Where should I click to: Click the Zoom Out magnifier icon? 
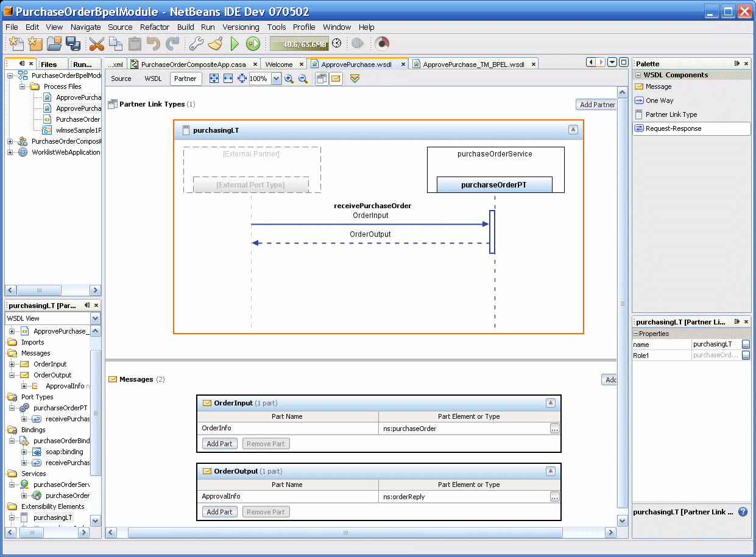(303, 79)
